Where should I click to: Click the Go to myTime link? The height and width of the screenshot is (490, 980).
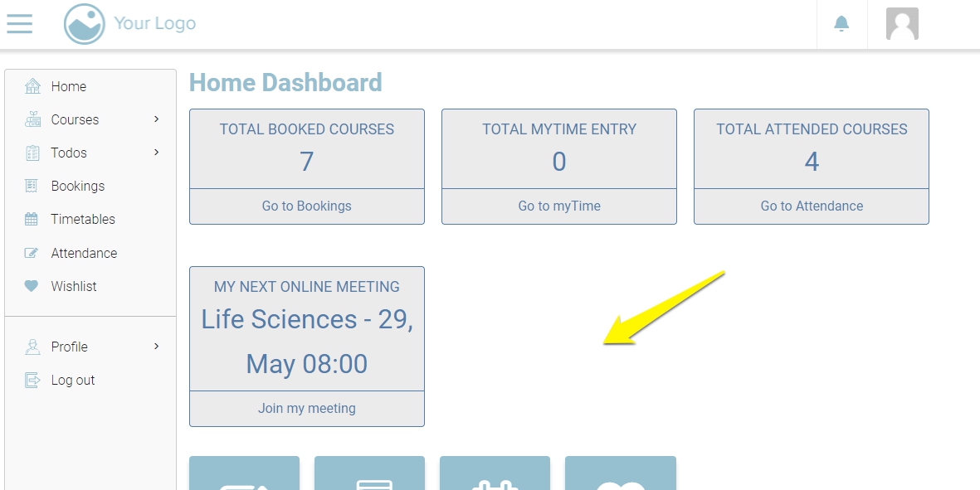[x=559, y=206]
